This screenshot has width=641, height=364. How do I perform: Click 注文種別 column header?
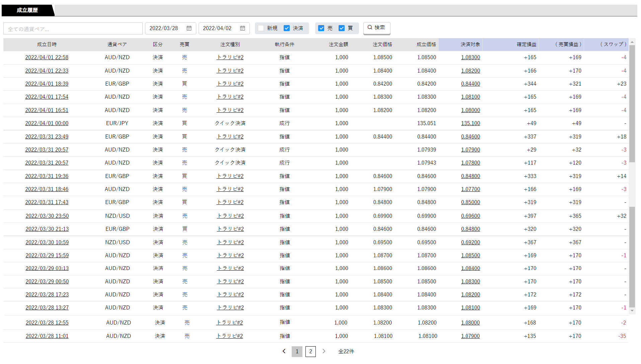(230, 44)
